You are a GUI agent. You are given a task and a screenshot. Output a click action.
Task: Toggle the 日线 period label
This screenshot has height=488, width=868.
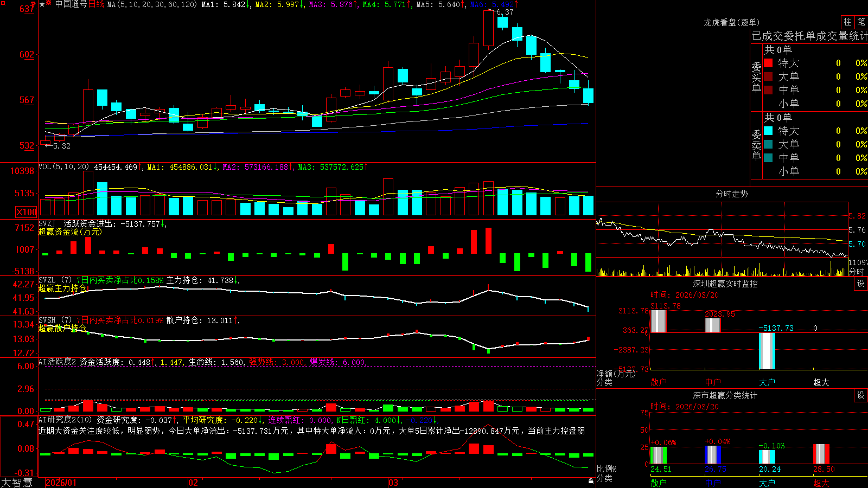click(x=96, y=4)
